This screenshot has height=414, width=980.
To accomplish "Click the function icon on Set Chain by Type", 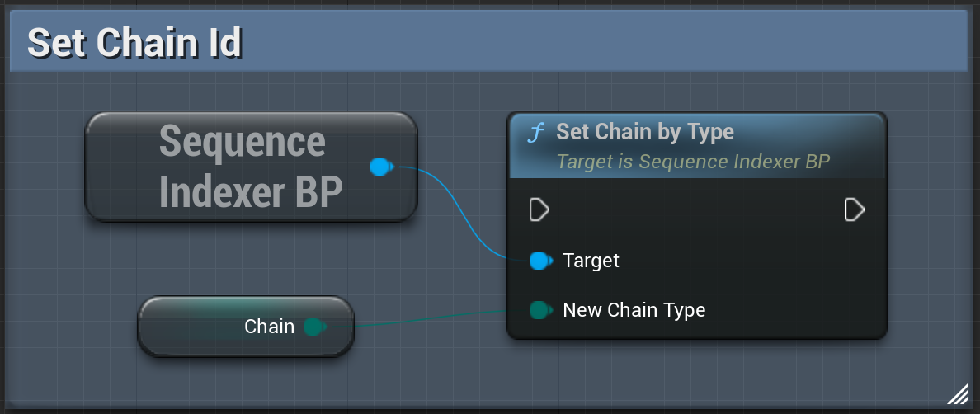I will [x=536, y=133].
